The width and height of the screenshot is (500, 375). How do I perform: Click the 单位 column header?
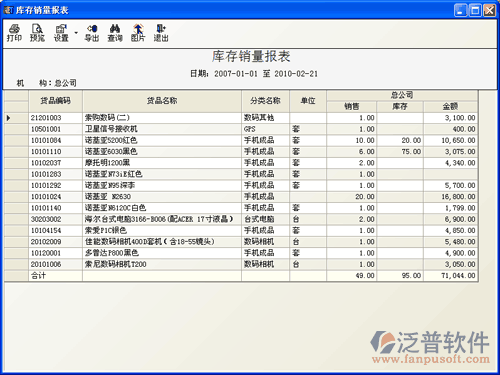[308, 101]
